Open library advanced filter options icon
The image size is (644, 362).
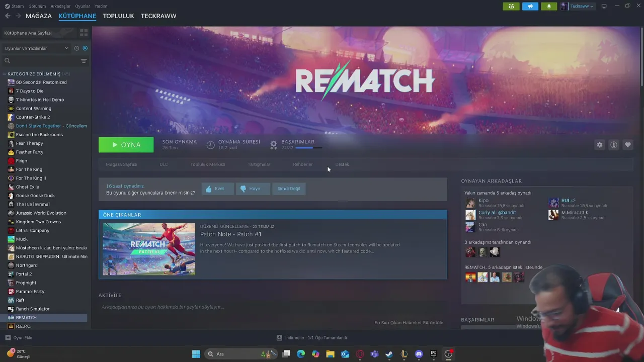coord(84,61)
